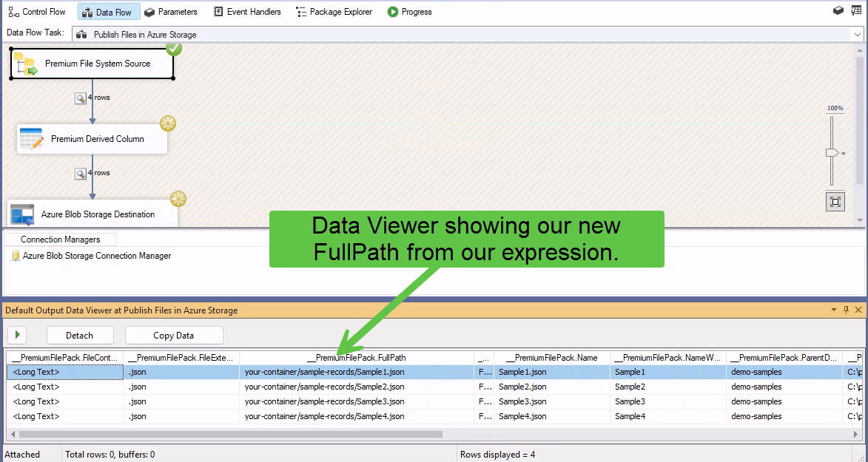Adjust the canvas zoom slider handle
This screenshot has height=462, width=868.
pos(832,153)
